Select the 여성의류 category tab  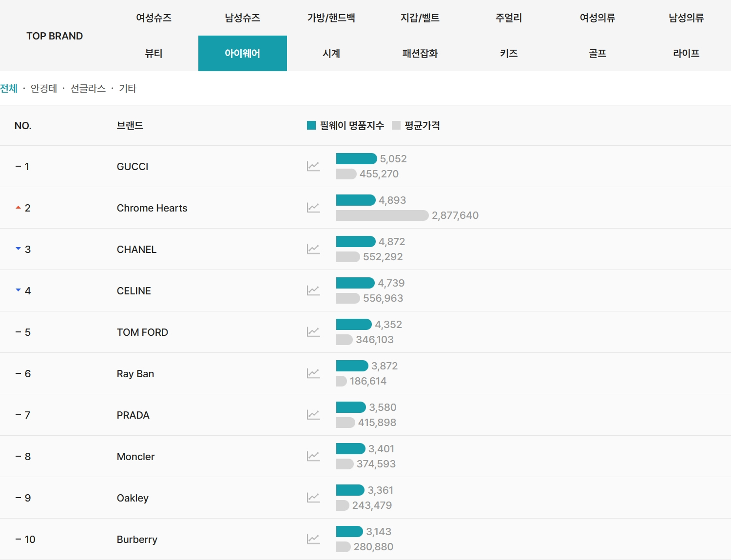[597, 18]
